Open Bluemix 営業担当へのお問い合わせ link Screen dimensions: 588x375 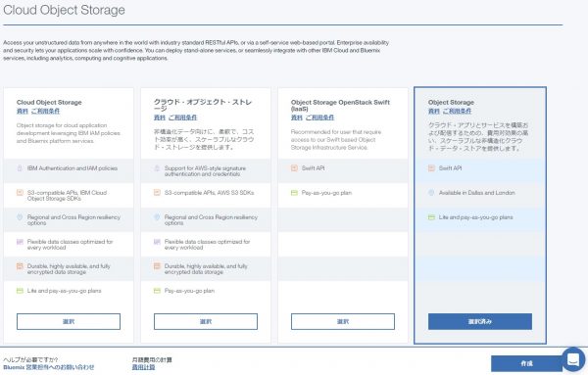49,367
